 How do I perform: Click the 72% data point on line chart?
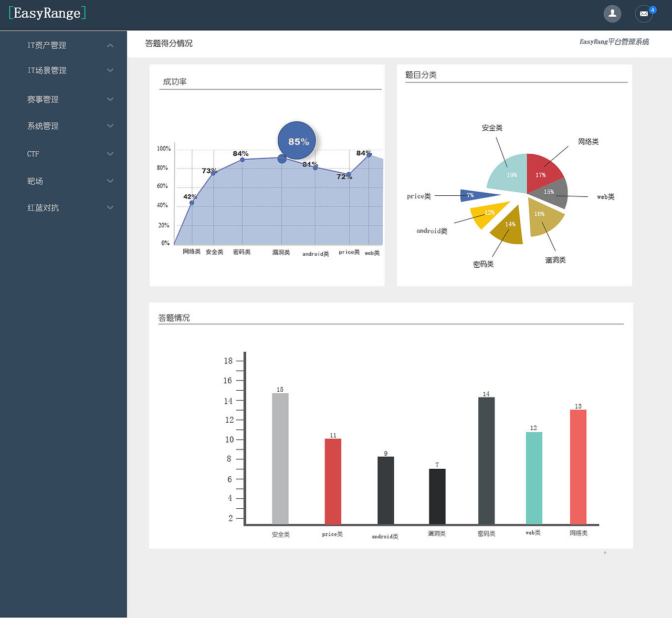pyautogui.click(x=349, y=174)
